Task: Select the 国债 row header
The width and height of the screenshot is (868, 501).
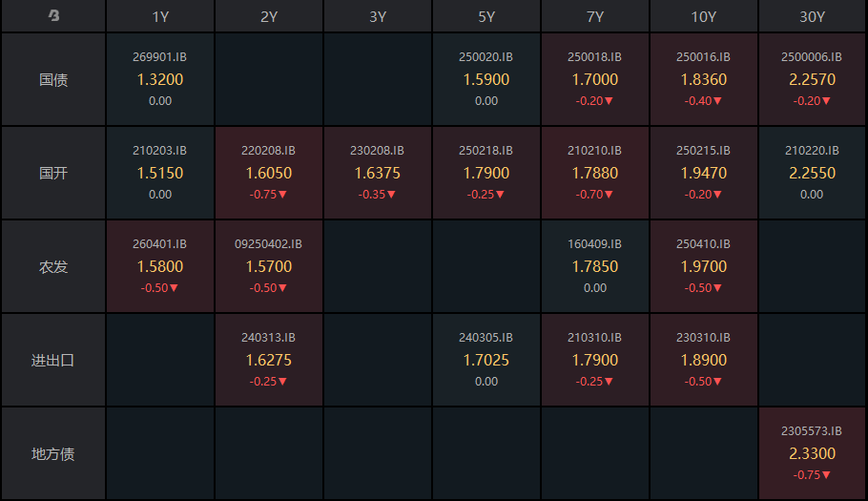Action: pos(53,80)
